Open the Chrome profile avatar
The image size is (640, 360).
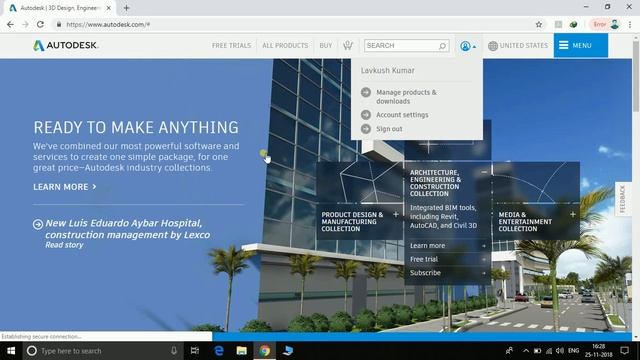(615, 24)
